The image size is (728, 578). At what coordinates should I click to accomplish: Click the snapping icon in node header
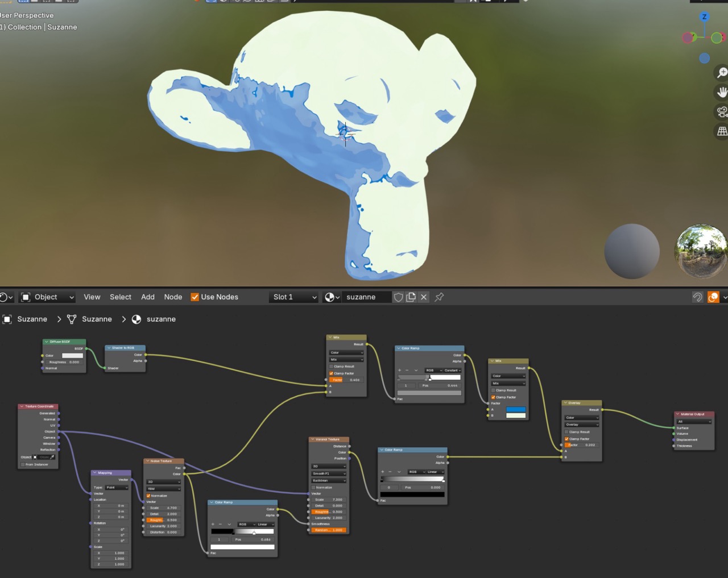tap(697, 297)
